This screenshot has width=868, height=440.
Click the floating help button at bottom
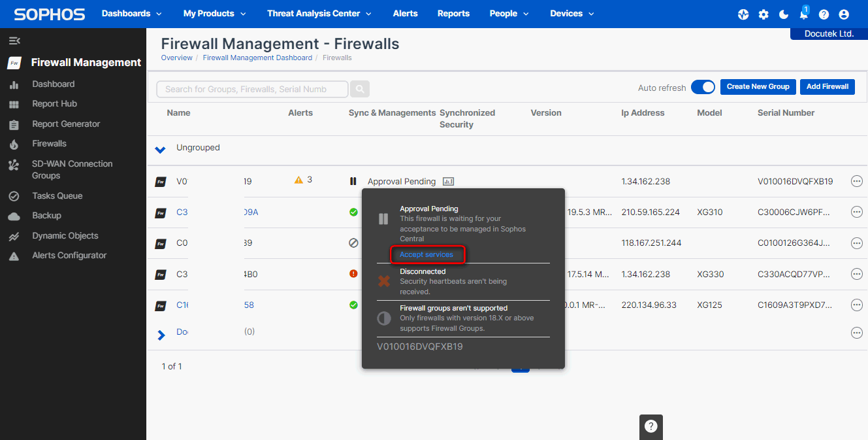(651, 426)
